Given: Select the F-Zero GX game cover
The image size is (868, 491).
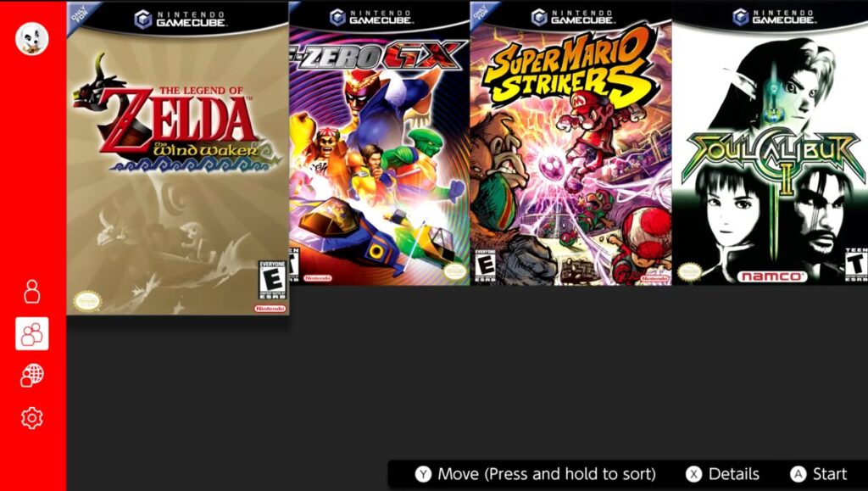Looking at the screenshot, I should click(379, 142).
